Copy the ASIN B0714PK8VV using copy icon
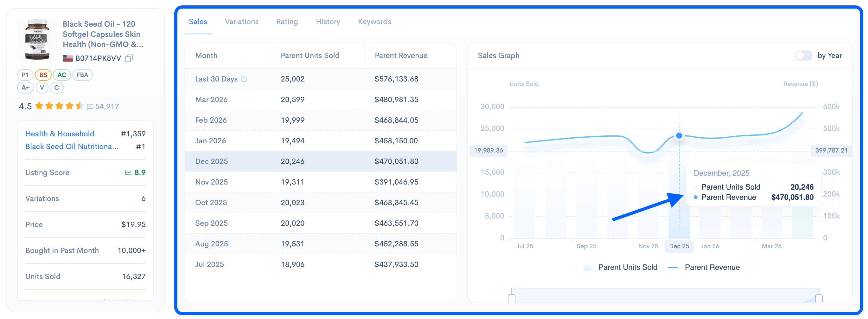 tap(129, 58)
